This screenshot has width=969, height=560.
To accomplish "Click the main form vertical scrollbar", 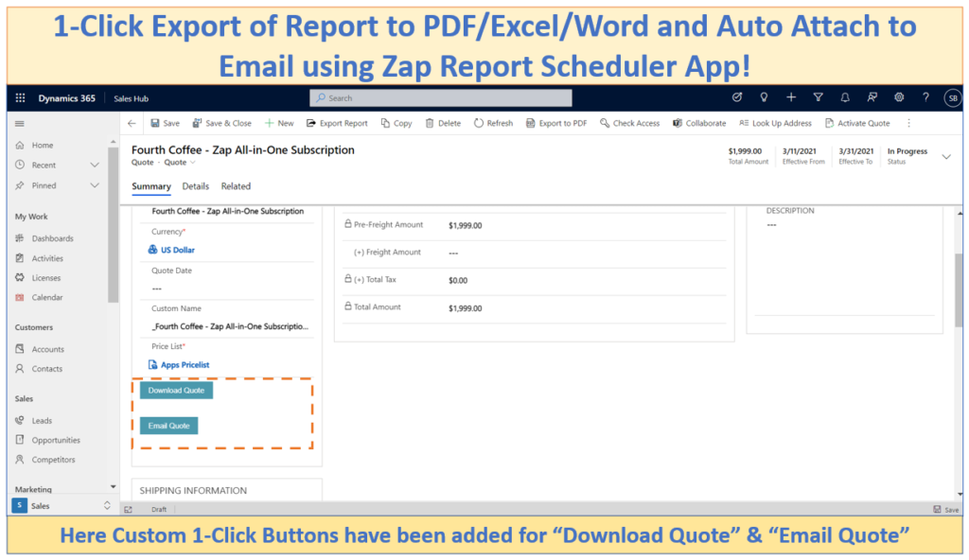I will (959, 289).
